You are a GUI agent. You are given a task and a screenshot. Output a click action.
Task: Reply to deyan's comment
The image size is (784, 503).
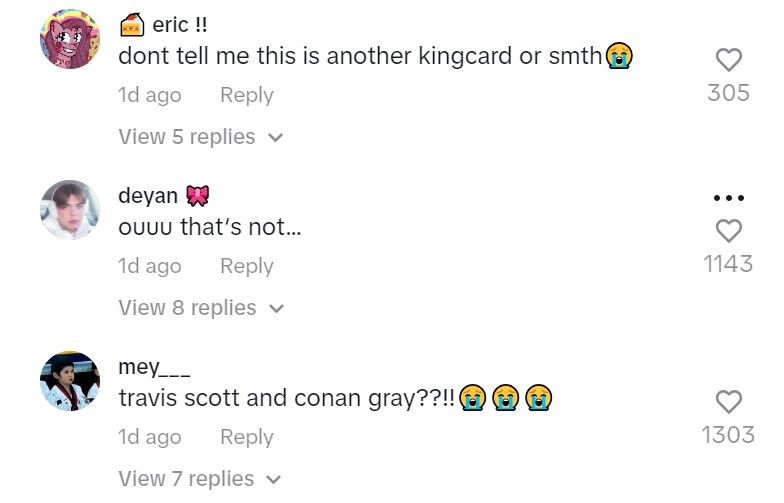[x=246, y=266]
